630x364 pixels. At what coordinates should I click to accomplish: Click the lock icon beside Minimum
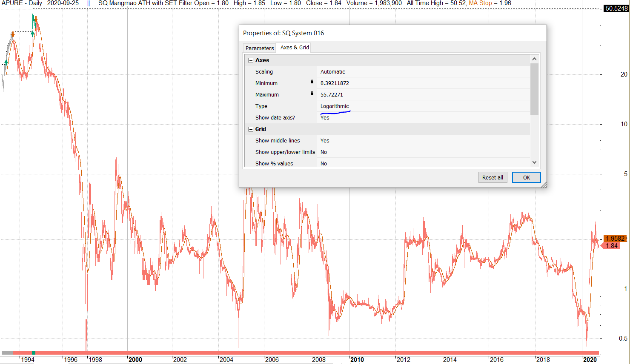312,82
